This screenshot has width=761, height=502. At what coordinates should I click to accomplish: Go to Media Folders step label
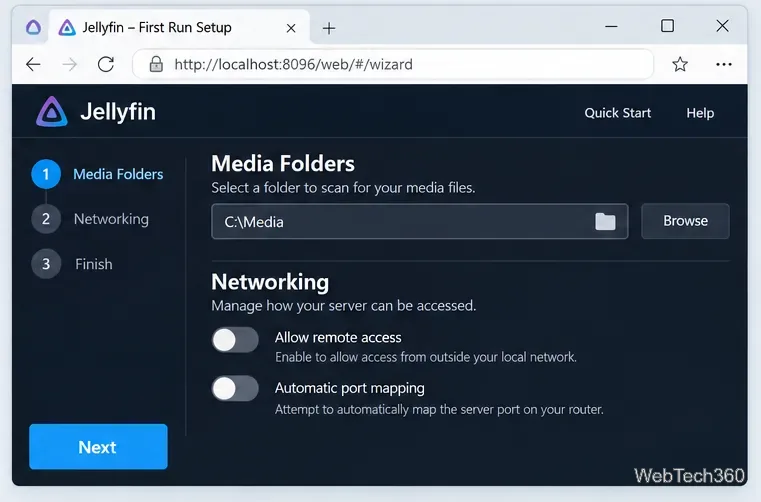click(x=118, y=174)
